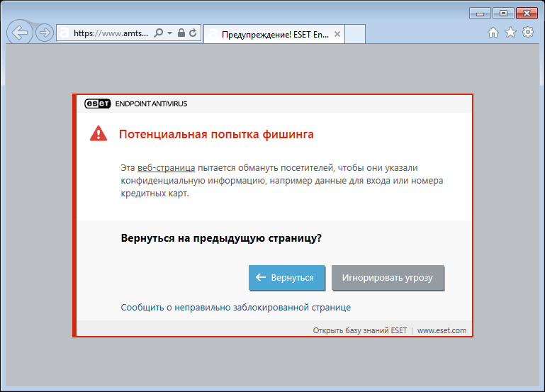Go to browser Home page icon

[x=493, y=33]
